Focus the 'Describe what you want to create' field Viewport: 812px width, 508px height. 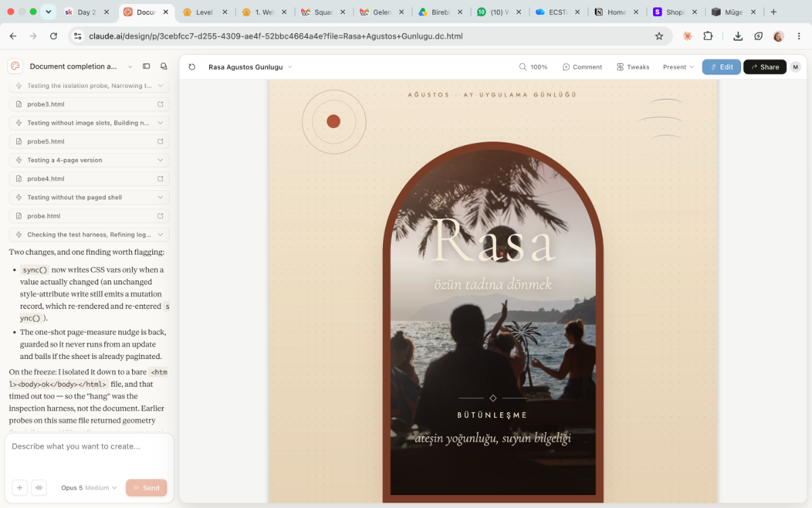coord(89,454)
